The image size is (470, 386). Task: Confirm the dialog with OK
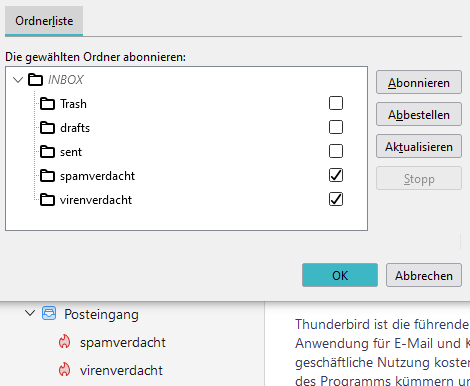[340, 275]
